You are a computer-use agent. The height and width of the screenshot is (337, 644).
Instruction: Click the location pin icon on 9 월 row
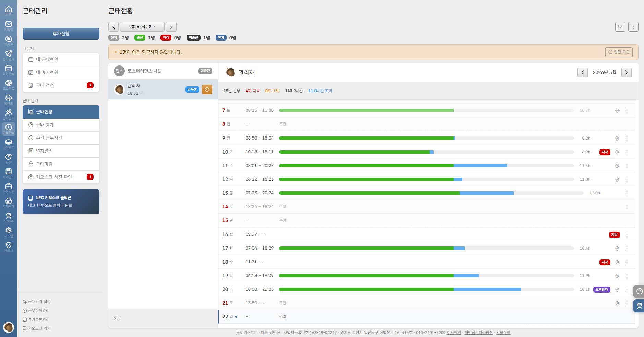pyautogui.click(x=617, y=139)
